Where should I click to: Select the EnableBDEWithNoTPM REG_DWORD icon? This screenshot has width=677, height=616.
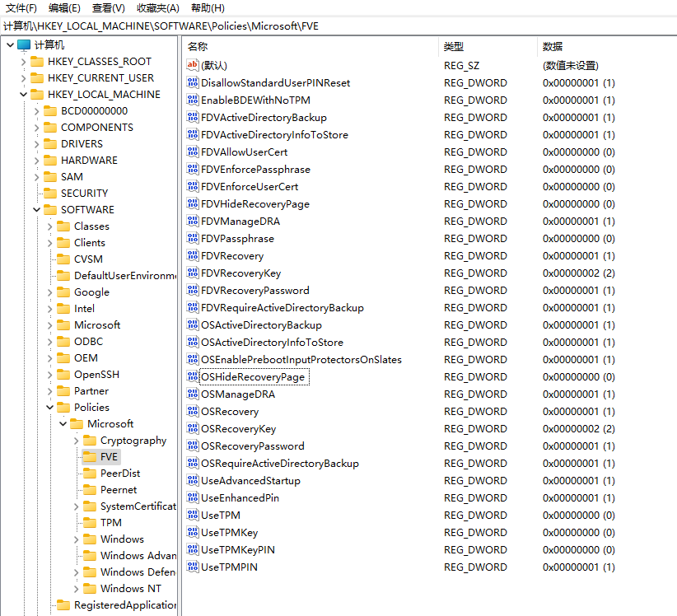click(x=191, y=100)
